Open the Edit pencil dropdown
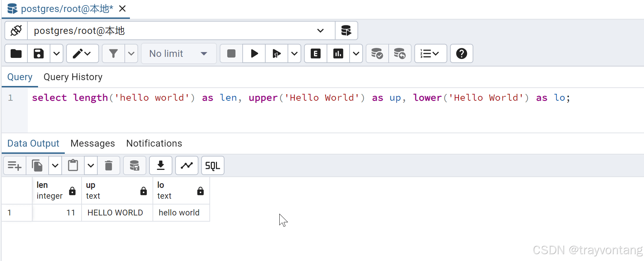 click(82, 53)
